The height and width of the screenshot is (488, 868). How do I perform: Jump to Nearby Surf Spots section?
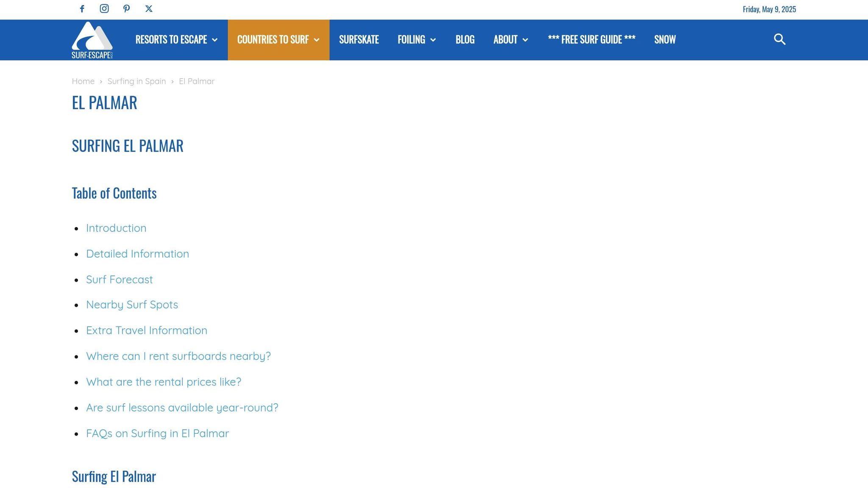(132, 305)
